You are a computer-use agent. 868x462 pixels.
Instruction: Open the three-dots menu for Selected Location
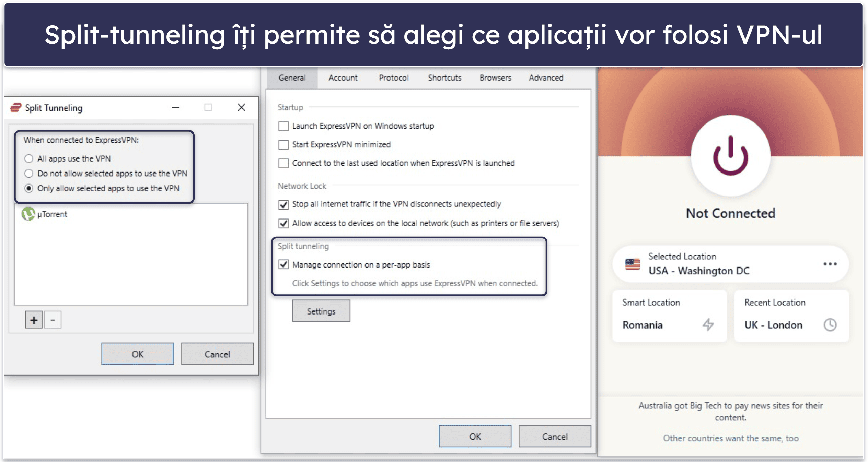pyautogui.click(x=830, y=264)
